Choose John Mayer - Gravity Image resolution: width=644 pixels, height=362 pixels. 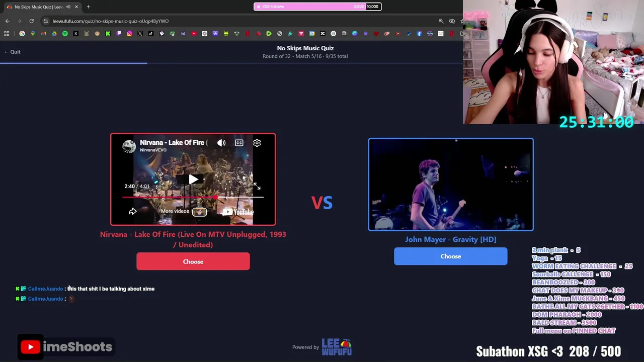450,256
